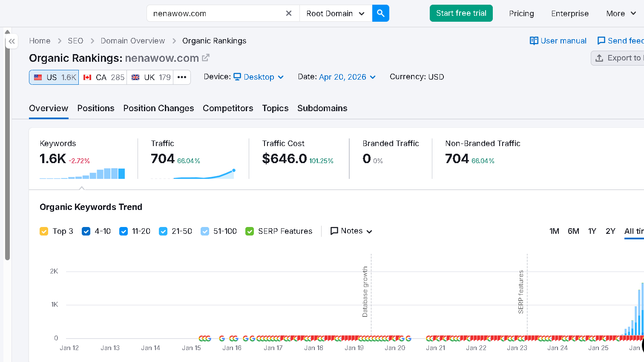Open the Root Domain dropdown
Viewport: 644px width, 362px height.
tap(335, 13)
